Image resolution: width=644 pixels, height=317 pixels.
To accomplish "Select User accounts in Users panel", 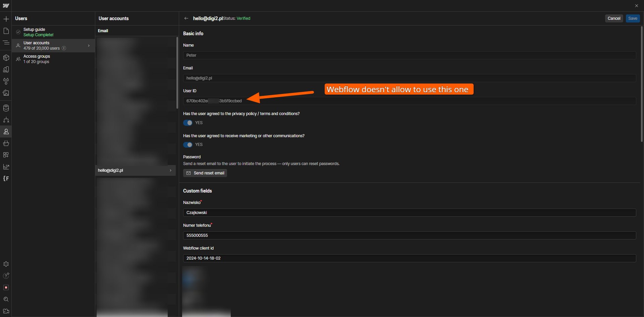I will point(53,46).
